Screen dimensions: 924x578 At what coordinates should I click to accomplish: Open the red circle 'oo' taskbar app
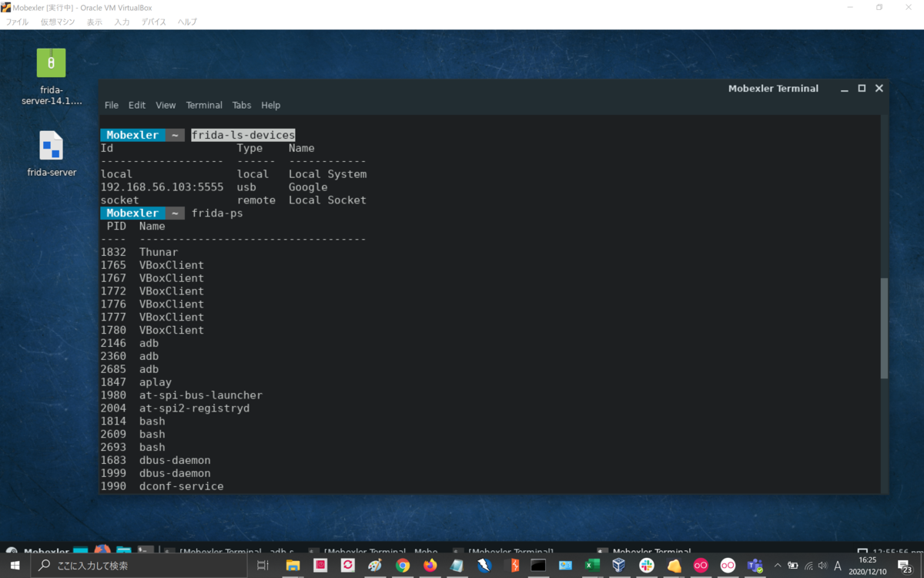click(x=701, y=566)
